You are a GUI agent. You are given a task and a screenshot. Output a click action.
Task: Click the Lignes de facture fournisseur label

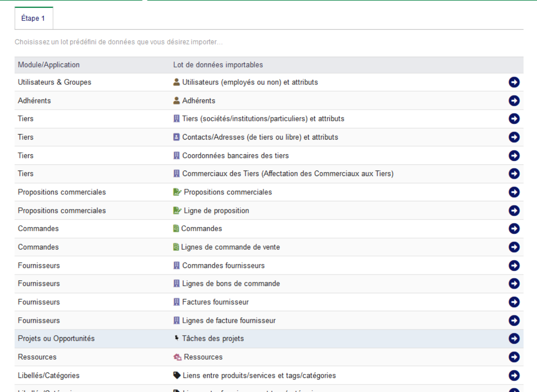click(229, 321)
